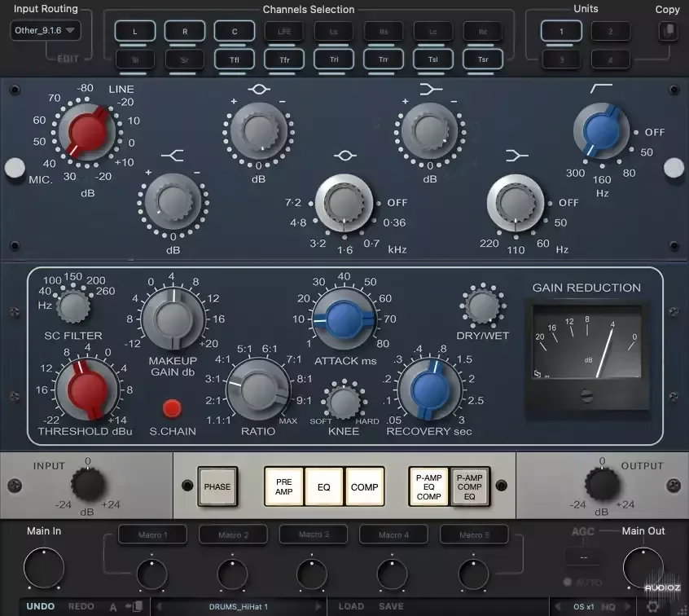Click the KNEE soft/hard knob

[344, 403]
